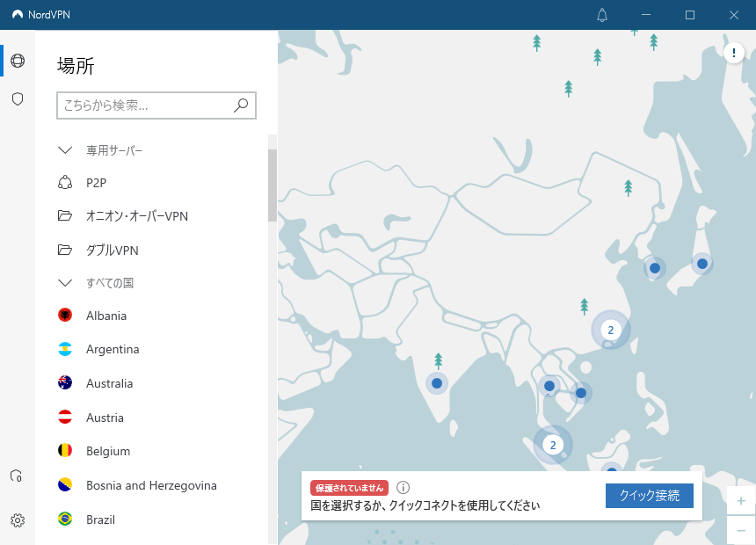Select the India server pin on map
Screen dimensions: 756x545
[437, 383]
